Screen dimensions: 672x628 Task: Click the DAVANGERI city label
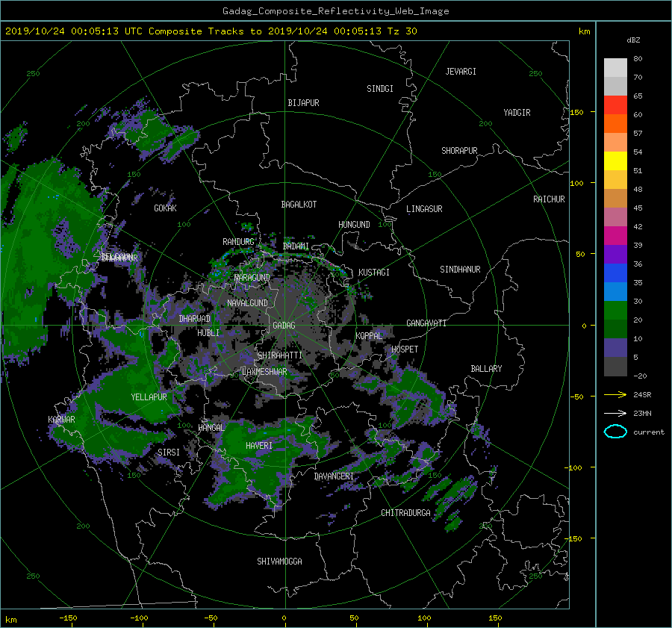(334, 476)
